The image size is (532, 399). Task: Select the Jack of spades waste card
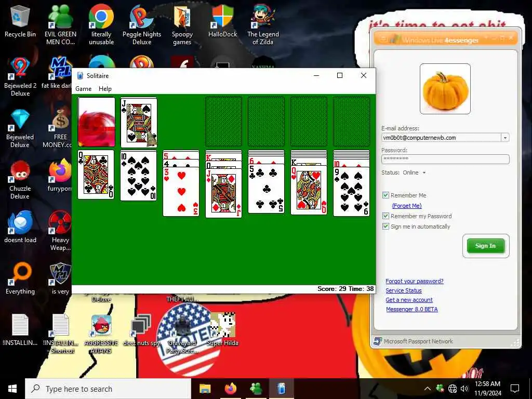[139, 123]
